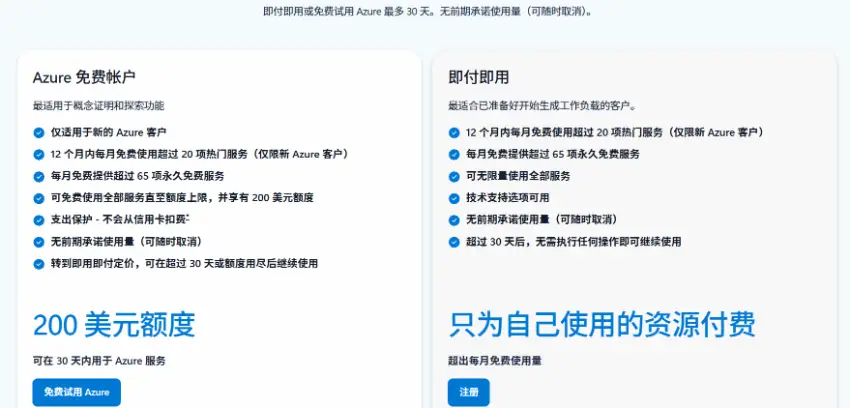Screen dimensions: 850x408
Task: Click text 可无限量使用全部服务
Action: [x=518, y=176]
